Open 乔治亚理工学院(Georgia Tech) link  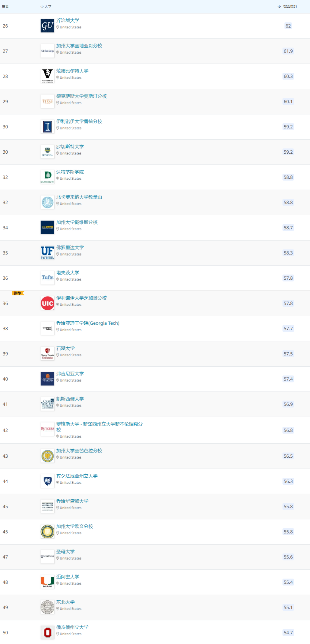click(x=88, y=323)
